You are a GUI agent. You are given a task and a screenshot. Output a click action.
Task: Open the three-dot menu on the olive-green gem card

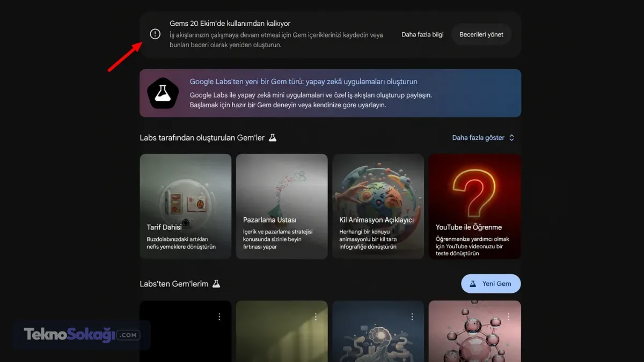point(316,317)
